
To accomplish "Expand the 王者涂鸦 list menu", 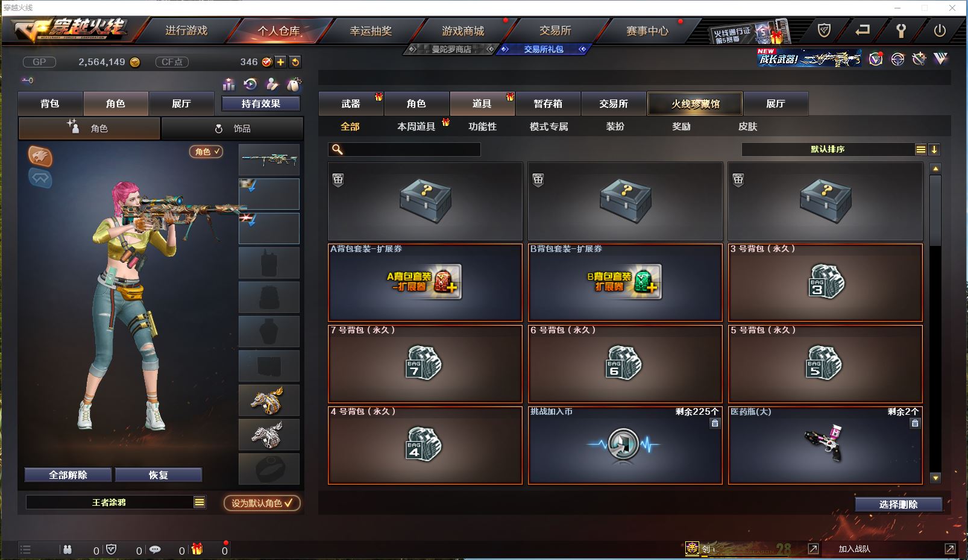I will 200,502.
